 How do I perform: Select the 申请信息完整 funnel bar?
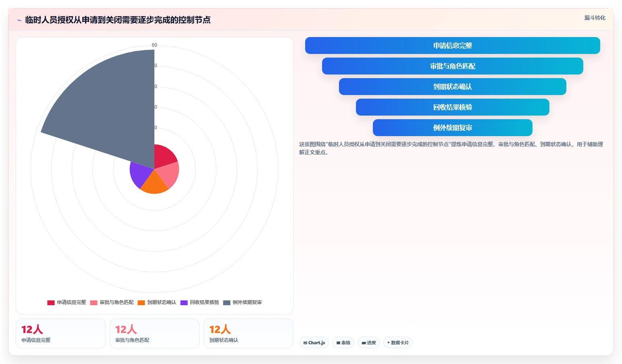(x=452, y=45)
